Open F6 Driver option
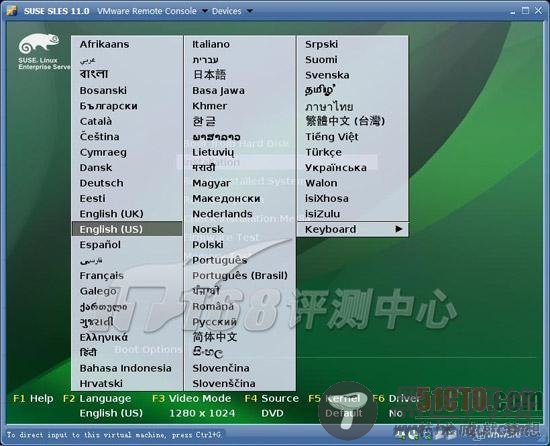 coord(396,399)
